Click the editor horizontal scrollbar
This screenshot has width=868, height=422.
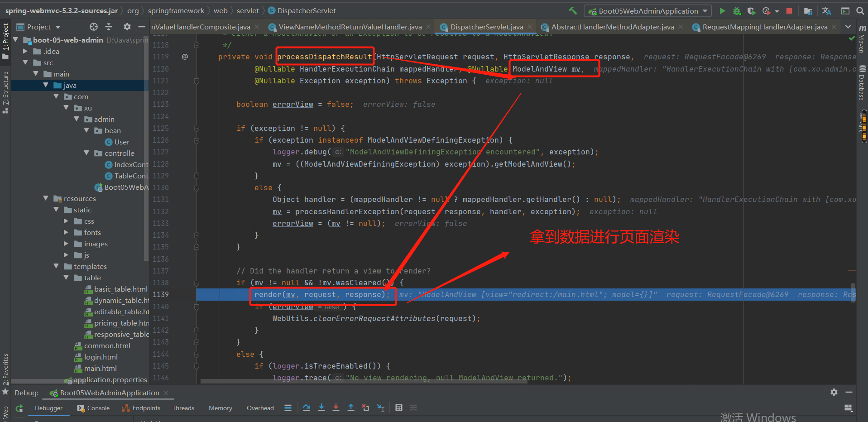(364, 381)
